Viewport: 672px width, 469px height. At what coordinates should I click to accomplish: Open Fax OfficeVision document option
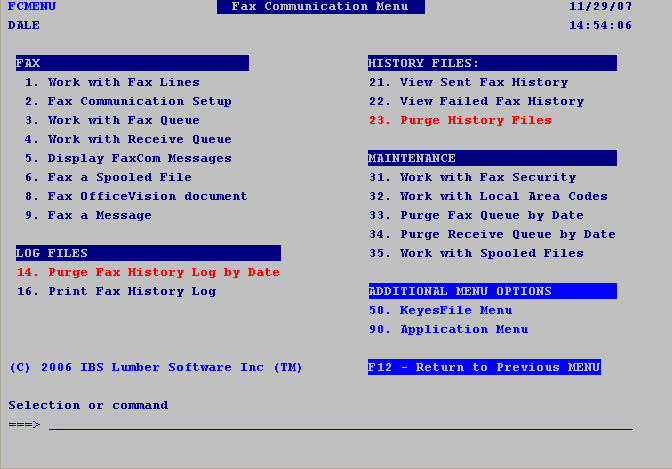(x=136, y=196)
